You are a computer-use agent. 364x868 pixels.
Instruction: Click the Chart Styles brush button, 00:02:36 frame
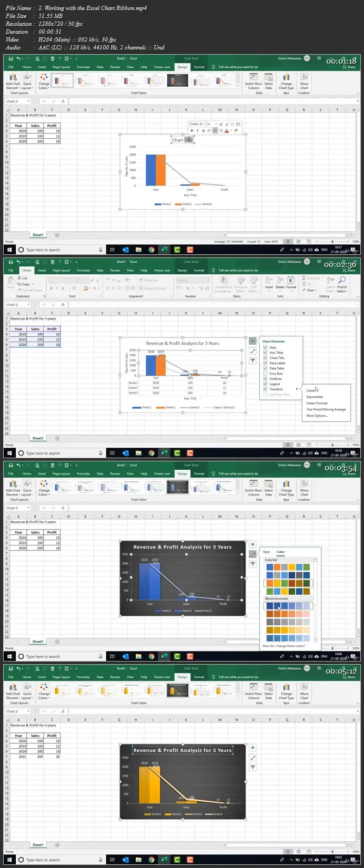[x=252, y=351]
